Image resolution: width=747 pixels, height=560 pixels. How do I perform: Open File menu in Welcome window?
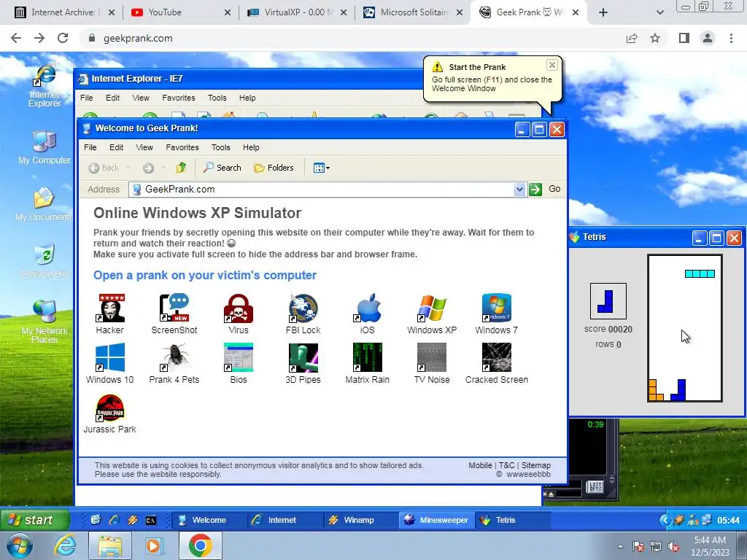click(90, 147)
